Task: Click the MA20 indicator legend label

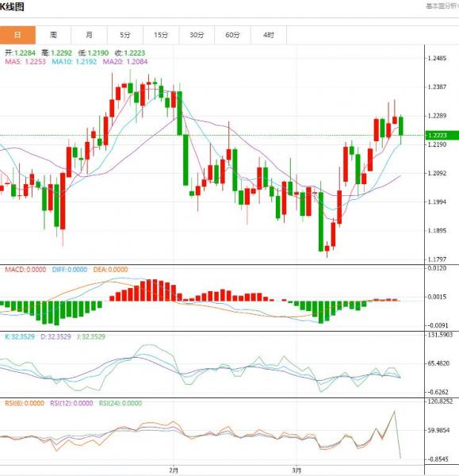Action: pos(125,62)
